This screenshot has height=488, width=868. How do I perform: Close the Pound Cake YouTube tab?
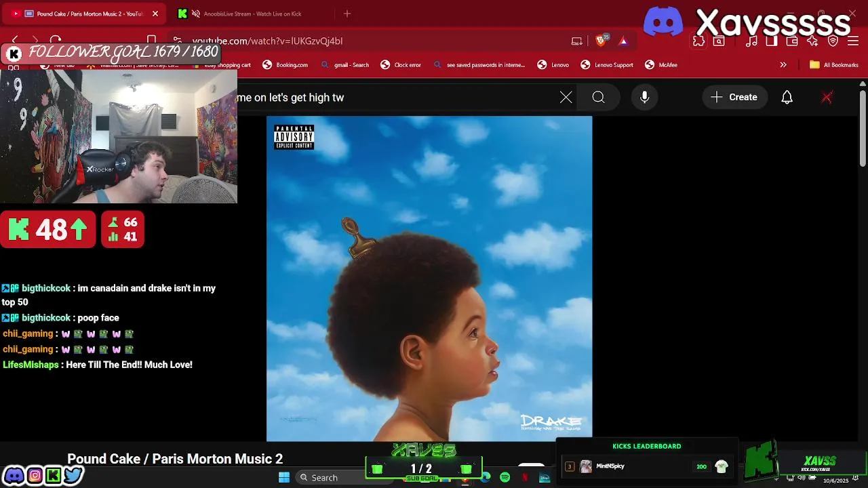(x=155, y=14)
